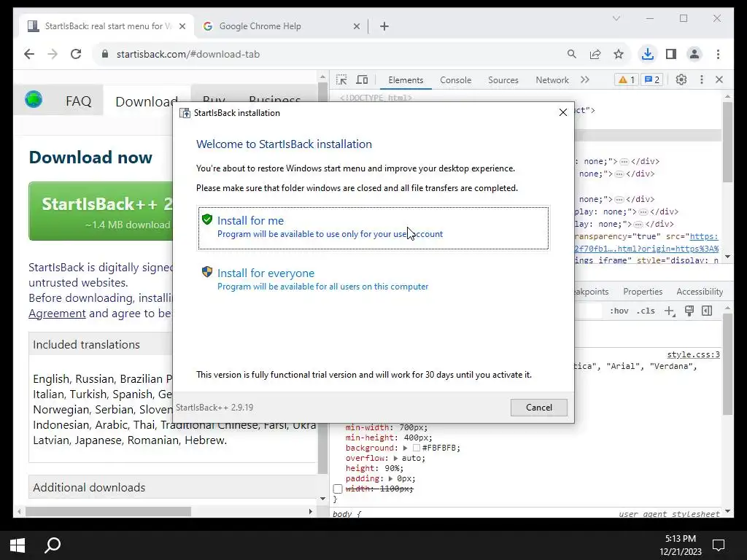Open FAQ tab on website
Image resolution: width=747 pixels, height=560 pixels.
78,101
